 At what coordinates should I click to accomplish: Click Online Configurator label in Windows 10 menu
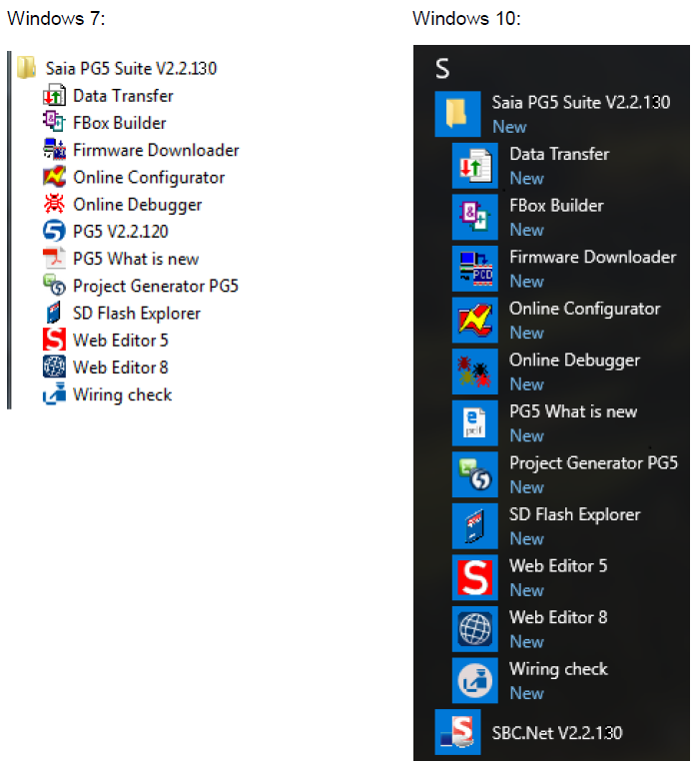pyautogui.click(x=585, y=310)
